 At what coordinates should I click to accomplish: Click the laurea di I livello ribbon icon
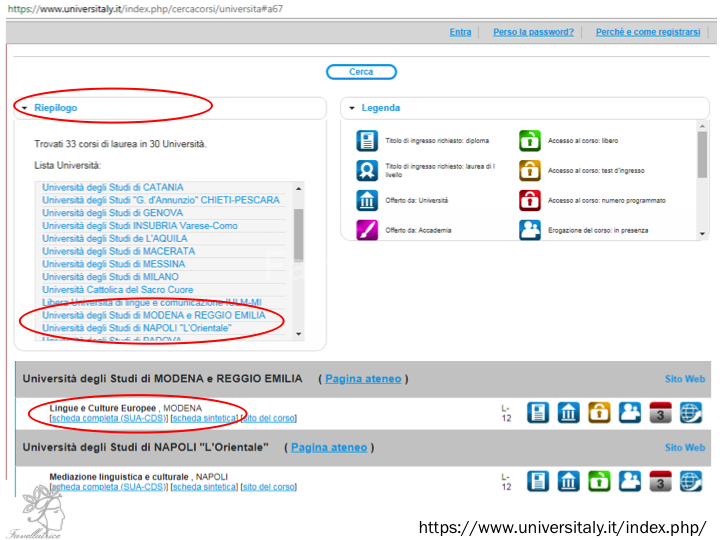[367, 170]
